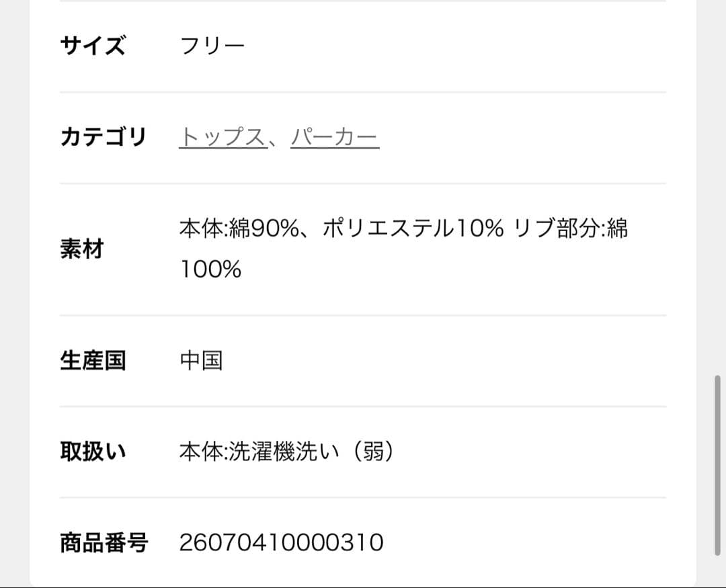This screenshot has width=726, height=588.
Task: Click the 商品番号 row label
Action: coord(104,542)
